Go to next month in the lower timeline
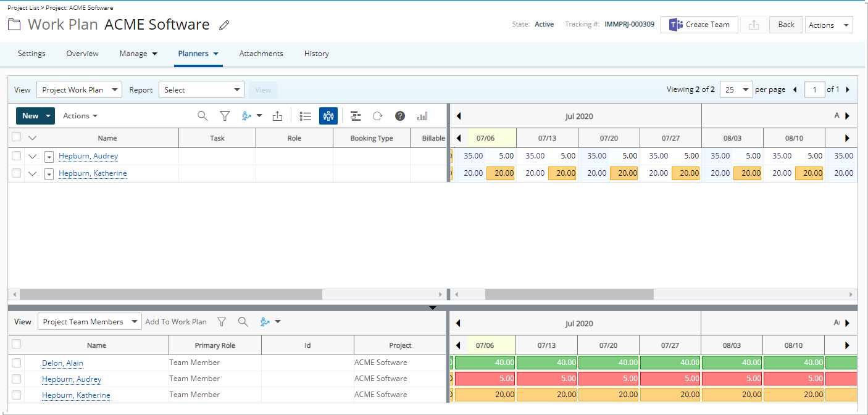Screen dimensions: 868x415 coord(847,323)
